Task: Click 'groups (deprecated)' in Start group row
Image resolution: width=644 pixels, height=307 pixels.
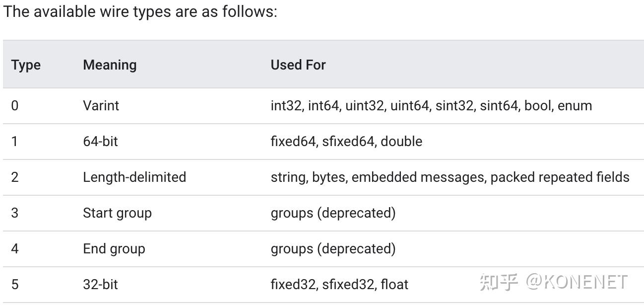Action: (333, 213)
